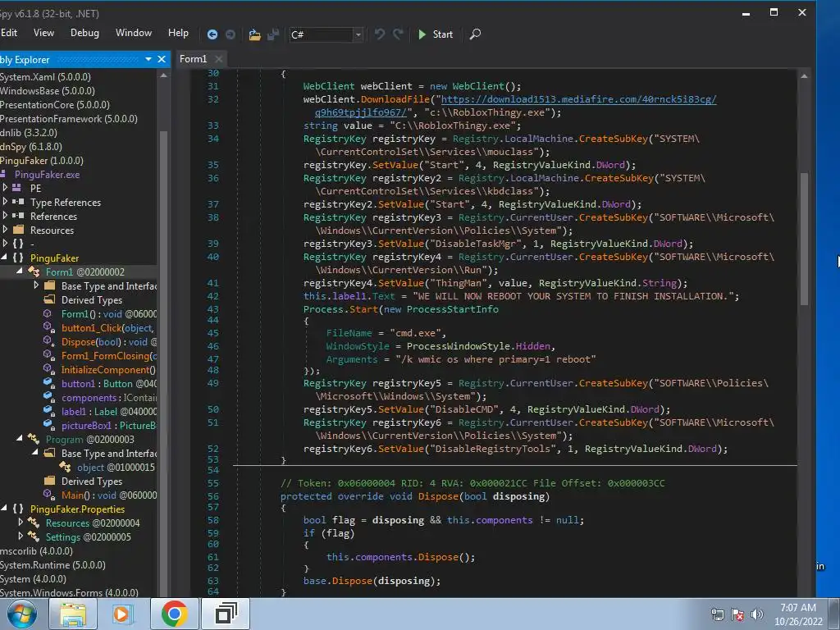Collapse the Form1 class node
This screenshot has height=630, width=840.
[x=20, y=272]
